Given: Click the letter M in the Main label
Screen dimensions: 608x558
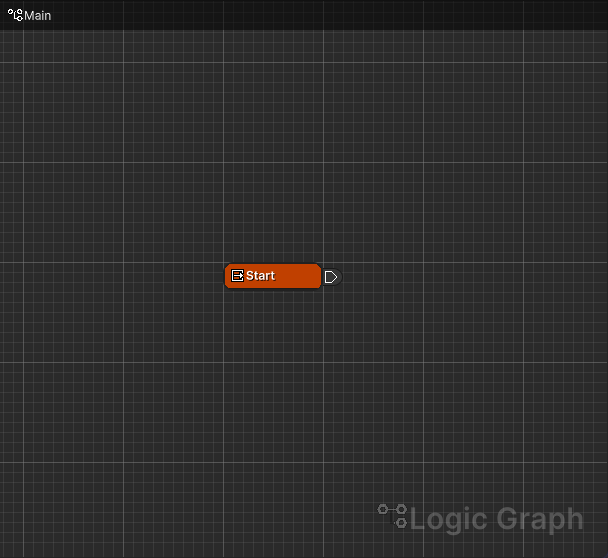Looking at the screenshot, I should tap(30, 16).
